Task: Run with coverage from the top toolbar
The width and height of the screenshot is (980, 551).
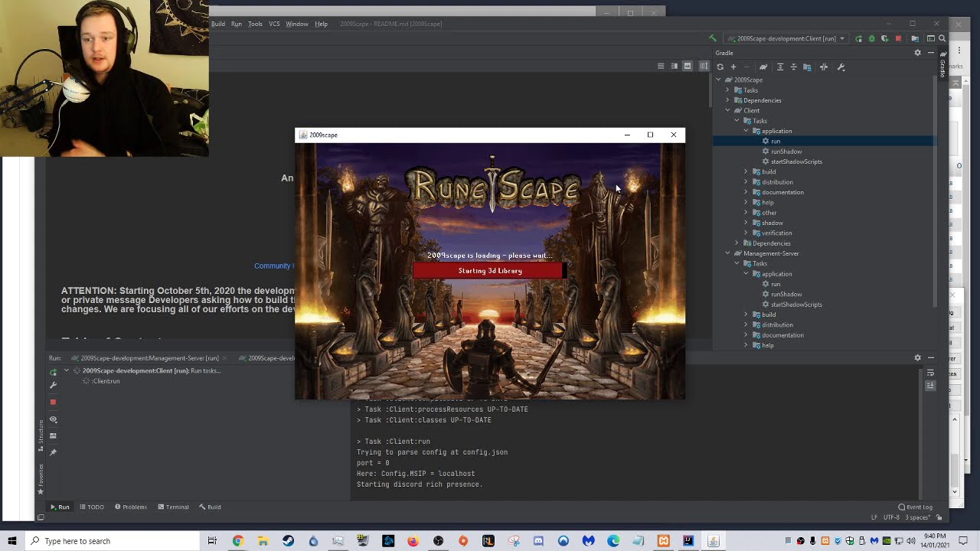Action: pos(884,38)
